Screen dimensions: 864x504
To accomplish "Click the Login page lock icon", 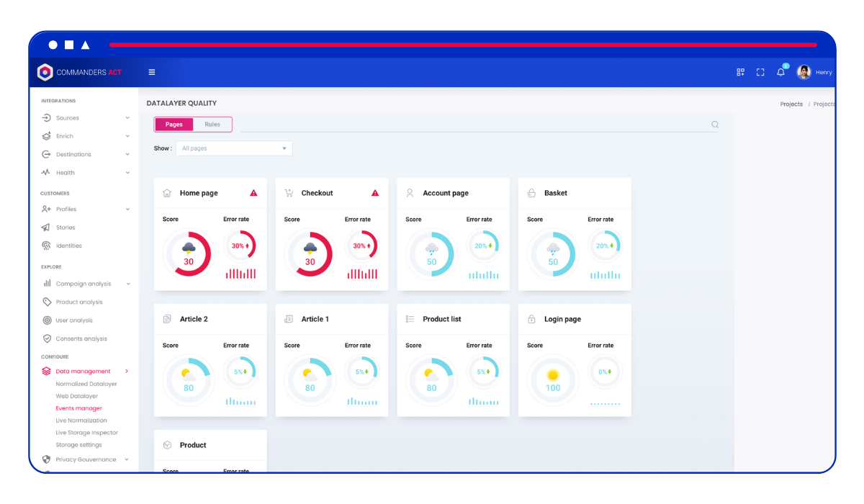I will point(531,319).
